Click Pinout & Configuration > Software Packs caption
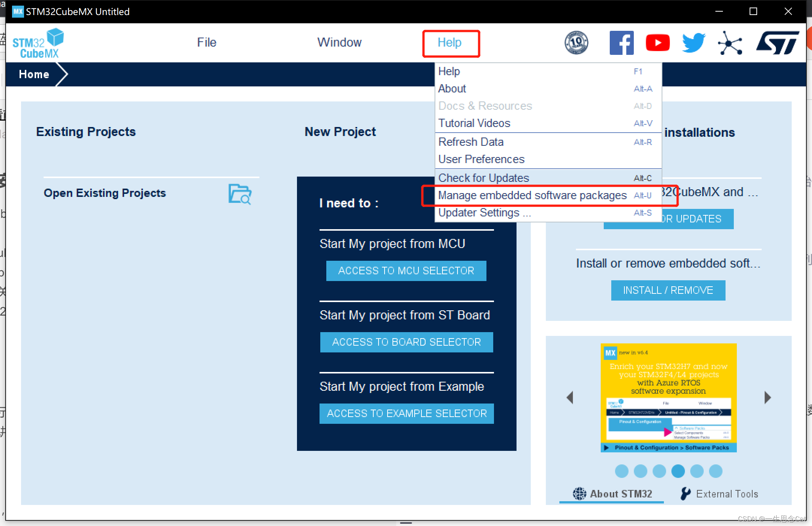The height and width of the screenshot is (526, 812). (x=672, y=447)
